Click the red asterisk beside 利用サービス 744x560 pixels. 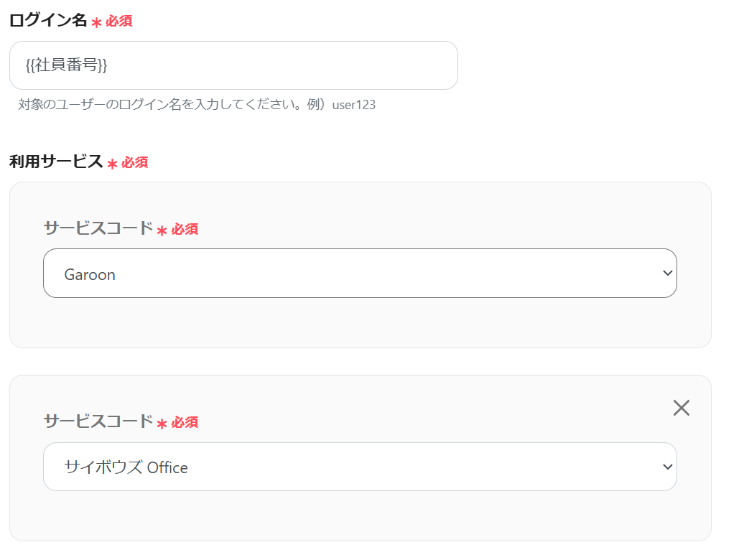[112, 164]
